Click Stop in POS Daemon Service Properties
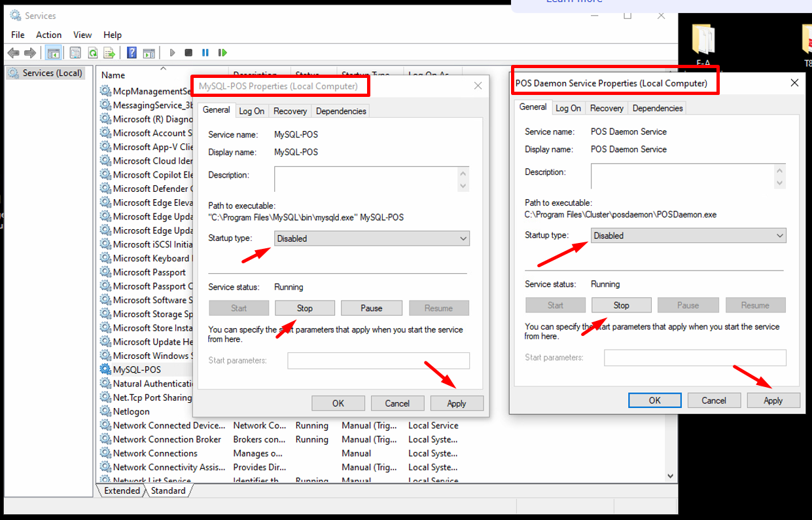Viewport: 812px width, 520px height. pyautogui.click(x=622, y=305)
